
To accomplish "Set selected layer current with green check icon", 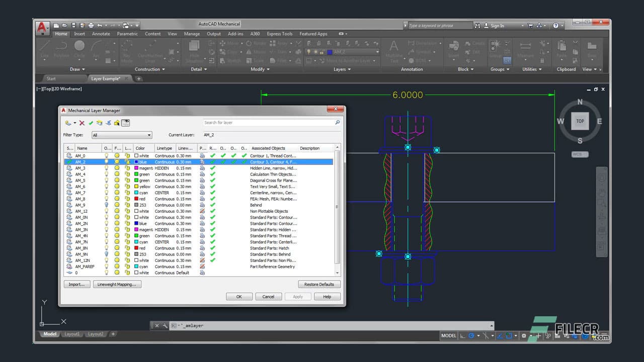I will tap(92, 123).
